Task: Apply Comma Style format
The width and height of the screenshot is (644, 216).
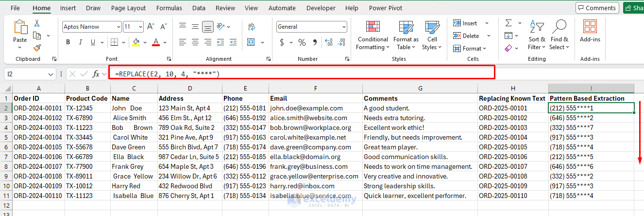Action: [x=314, y=42]
